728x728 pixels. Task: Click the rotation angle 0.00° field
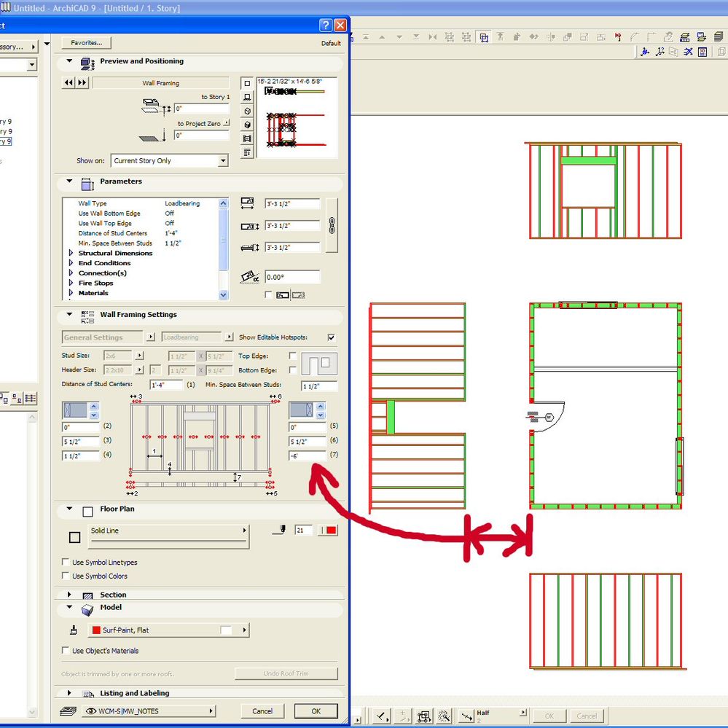click(x=292, y=277)
